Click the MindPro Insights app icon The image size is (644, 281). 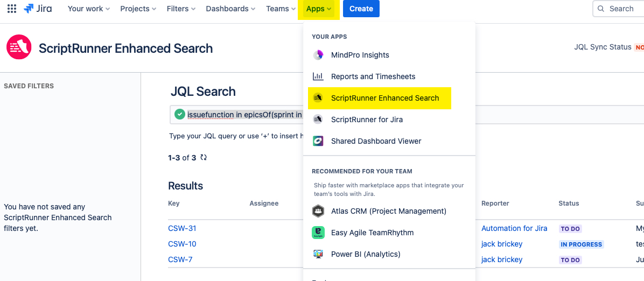pos(318,55)
